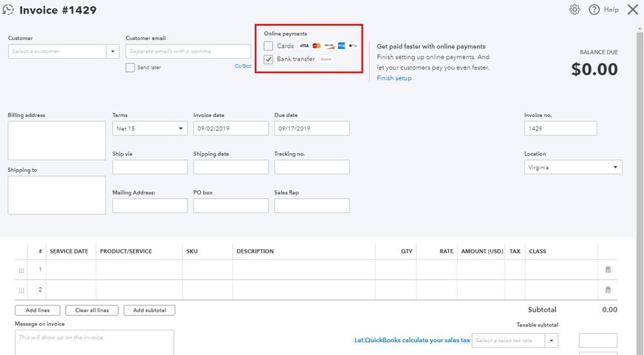Screen dimensions: 644x355
Task: Click the Invoice no. field
Action: [x=560, y=128]
